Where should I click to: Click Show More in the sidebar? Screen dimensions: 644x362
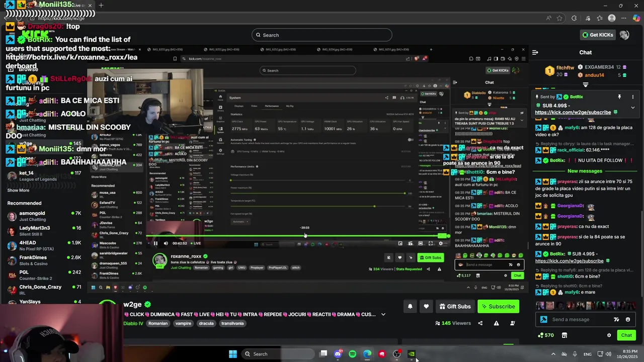click(x=18, y=190)
